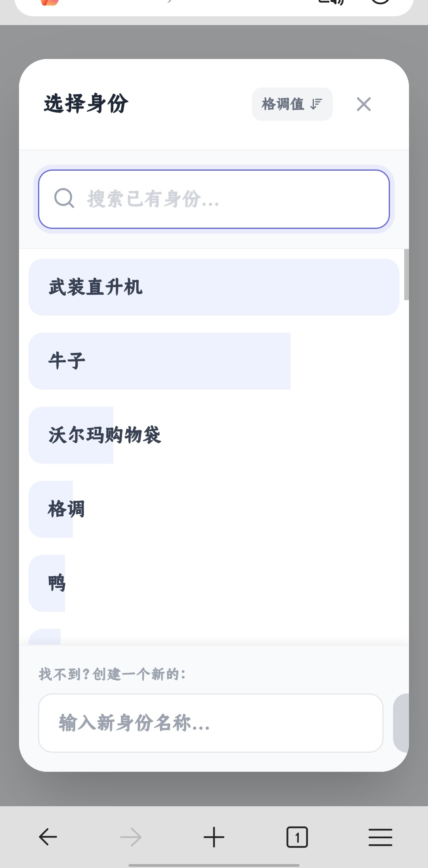Close the 选择身份 dialog

click(x=363, y=104)
